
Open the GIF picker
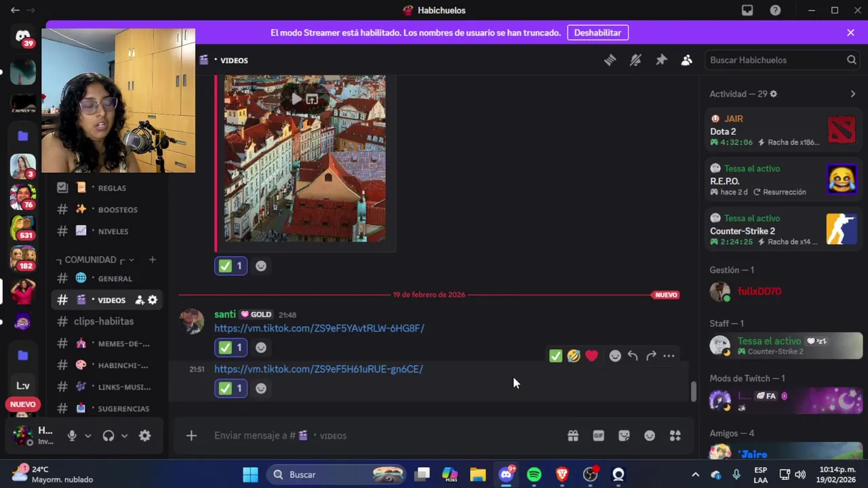(x=599, y=436)
